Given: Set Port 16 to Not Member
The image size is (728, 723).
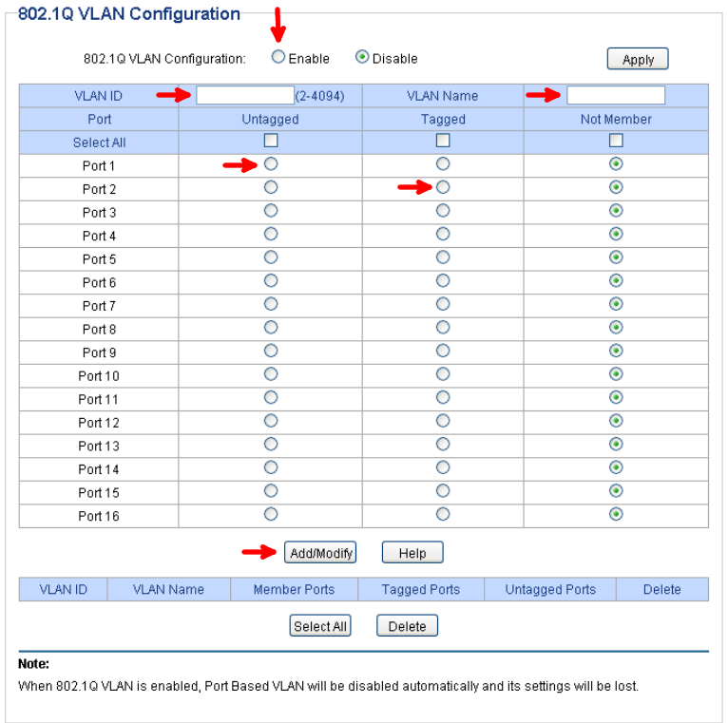Looking at the screenshot, I should pyautogui.click(x=616, y=514).
